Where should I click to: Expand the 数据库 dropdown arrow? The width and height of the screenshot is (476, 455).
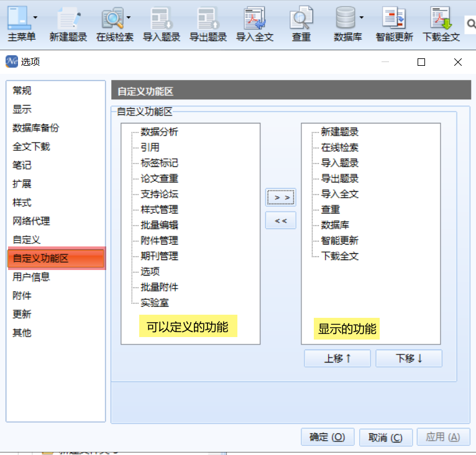click(x=361, y=17)
